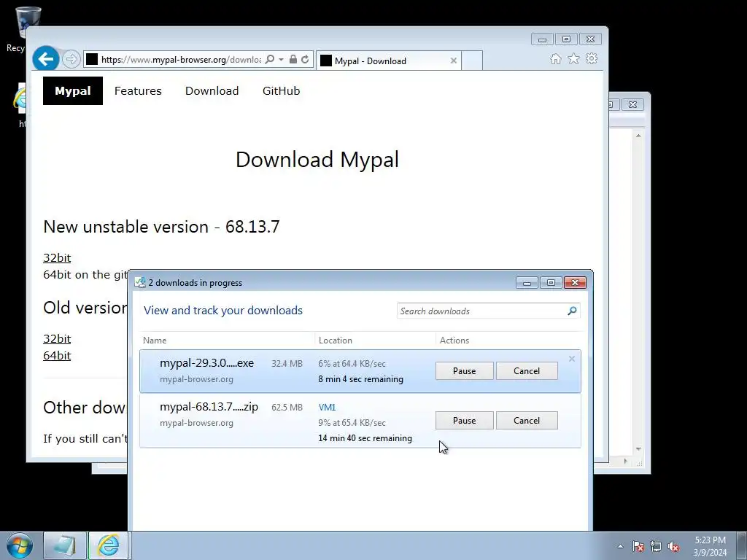Select the mypal-29.3.0.....exe file name
Screen dimensions: 747x560
[206, 363]
